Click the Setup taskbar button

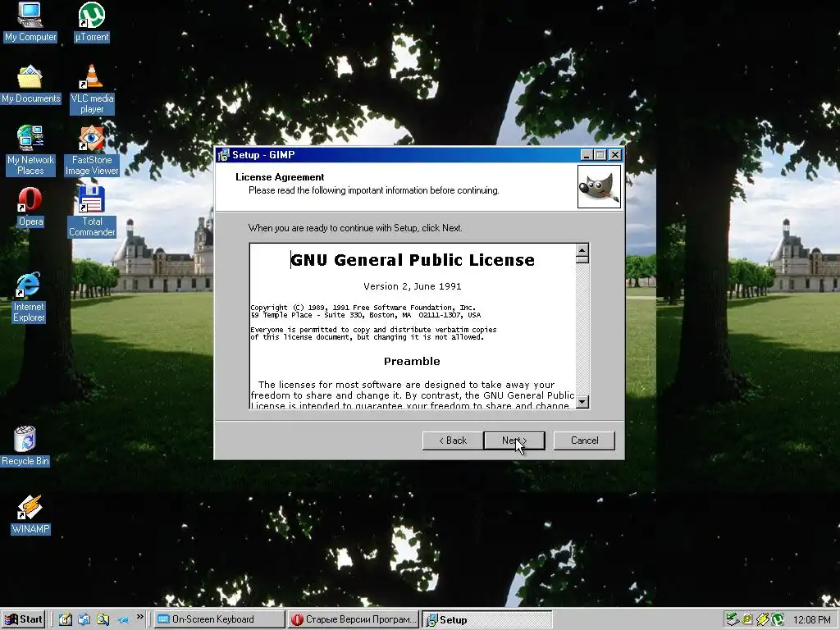486,620
